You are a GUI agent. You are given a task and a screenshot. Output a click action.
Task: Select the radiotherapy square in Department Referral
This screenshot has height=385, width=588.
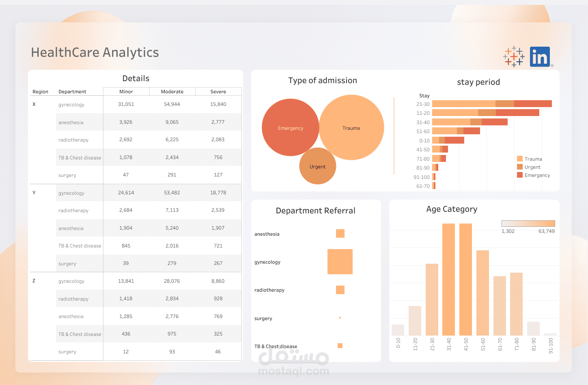[340, 290]
